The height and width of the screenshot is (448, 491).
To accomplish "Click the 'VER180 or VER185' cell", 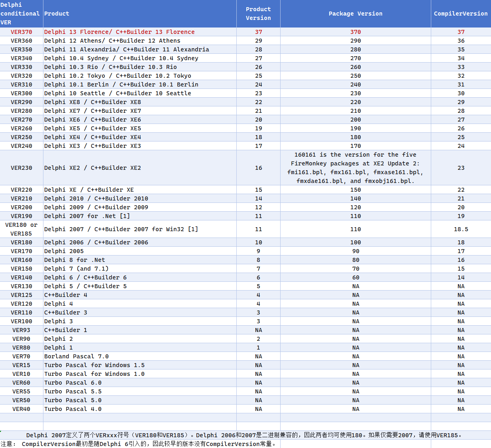I will click(22, 229).
